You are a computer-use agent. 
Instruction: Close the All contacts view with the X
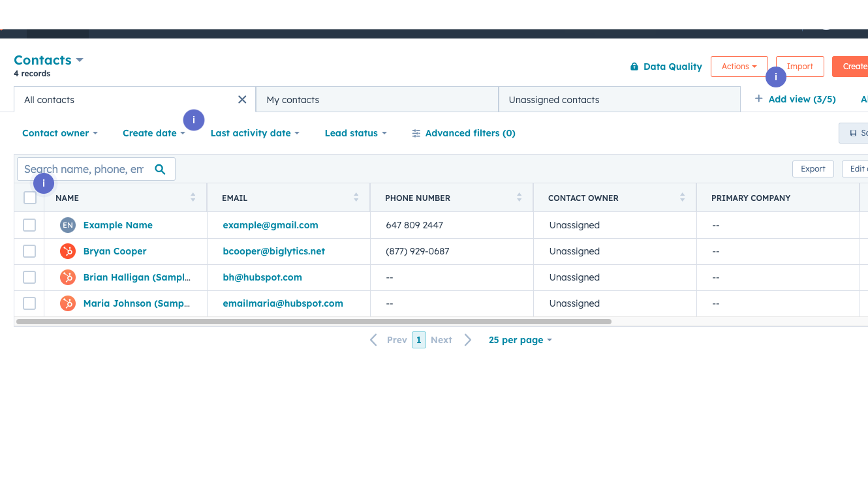[x=242, y=99]
